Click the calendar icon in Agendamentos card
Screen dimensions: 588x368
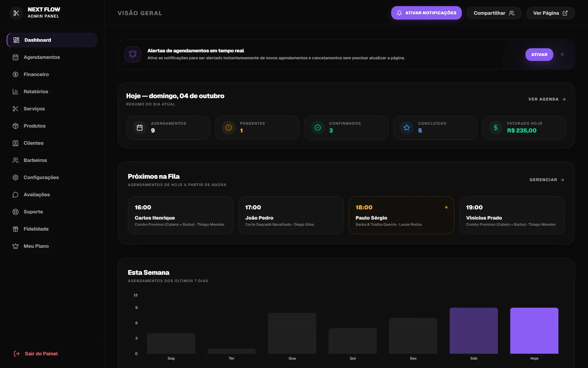point(140,128)
